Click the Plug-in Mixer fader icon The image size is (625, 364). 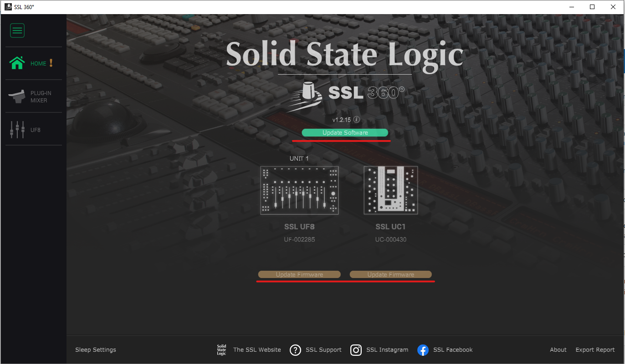tap(17, 96)
